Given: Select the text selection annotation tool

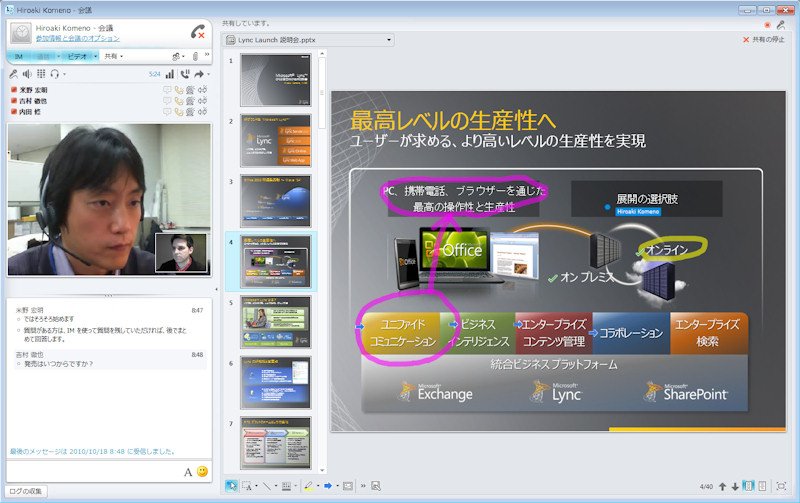Looking at the screenshot, I should 247,486.
